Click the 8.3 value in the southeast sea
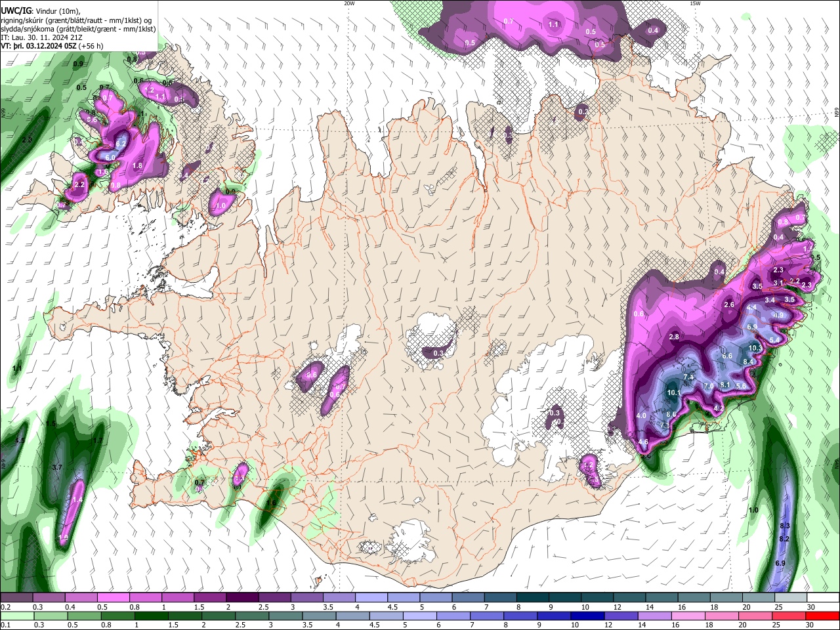 click(x=784, y=526)
